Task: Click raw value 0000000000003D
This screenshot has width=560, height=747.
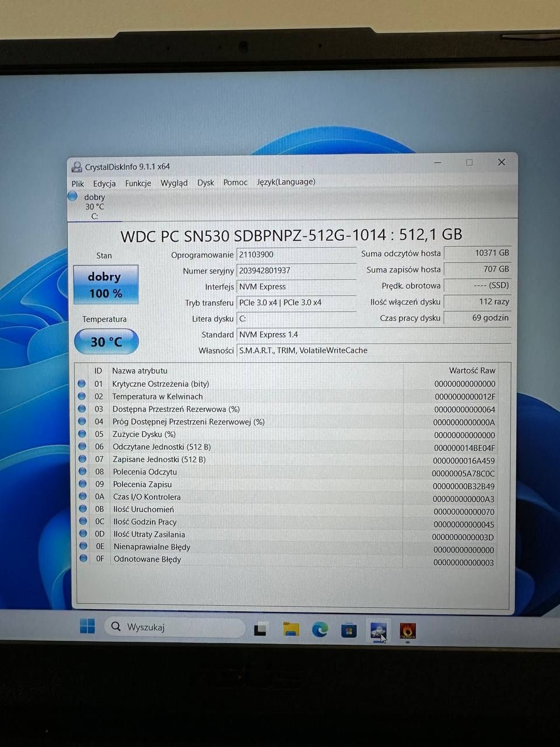Action: coord(463,537)
